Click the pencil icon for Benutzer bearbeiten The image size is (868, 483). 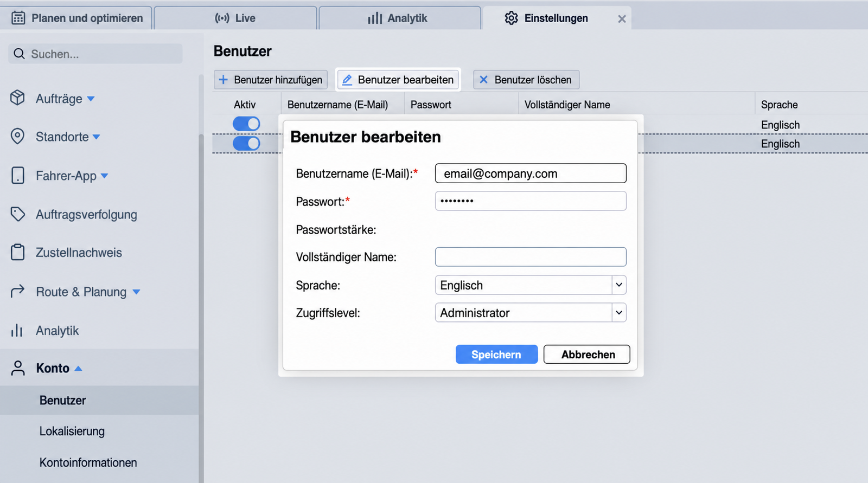pos(347,80)
